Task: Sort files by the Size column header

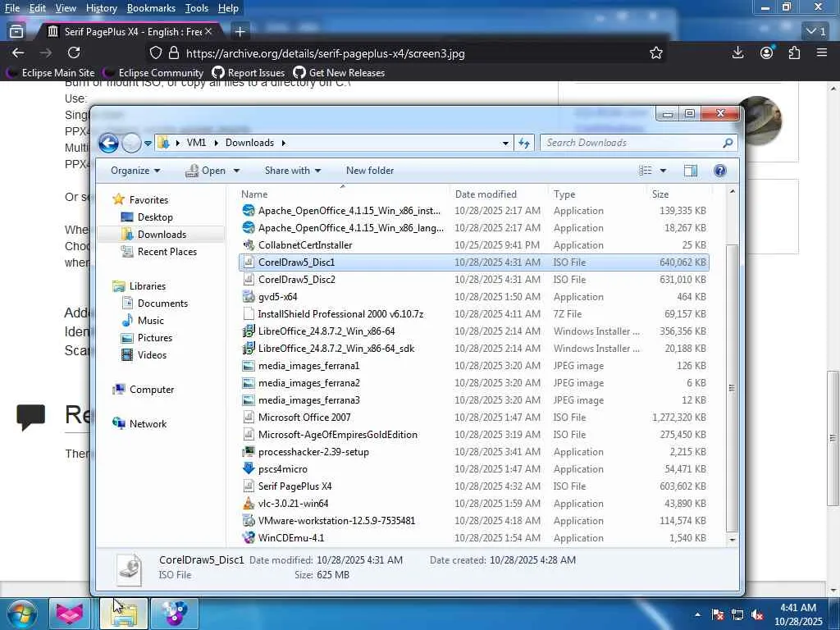Action: [x=678, y=194]
